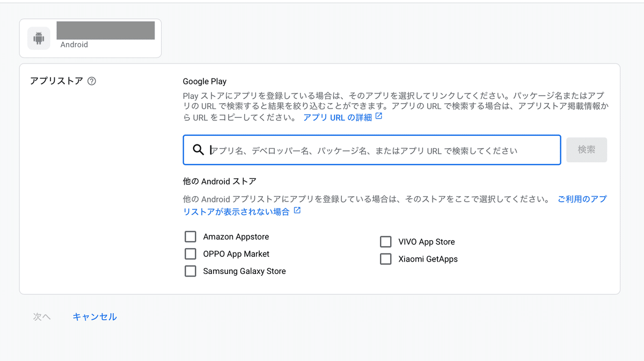The image size is (644, 361).
Task: Open the ご利用のアプリストアが表示されない場合 link
Action: (x=394, y=205)
